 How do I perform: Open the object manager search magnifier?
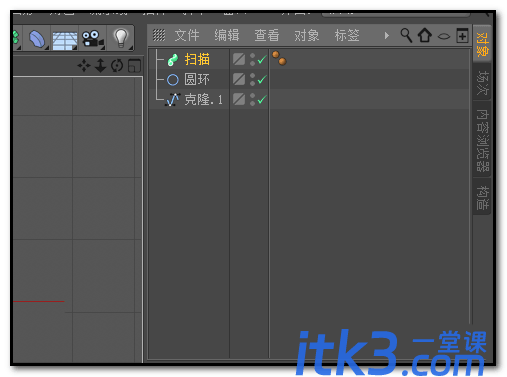tap(406, 35)
